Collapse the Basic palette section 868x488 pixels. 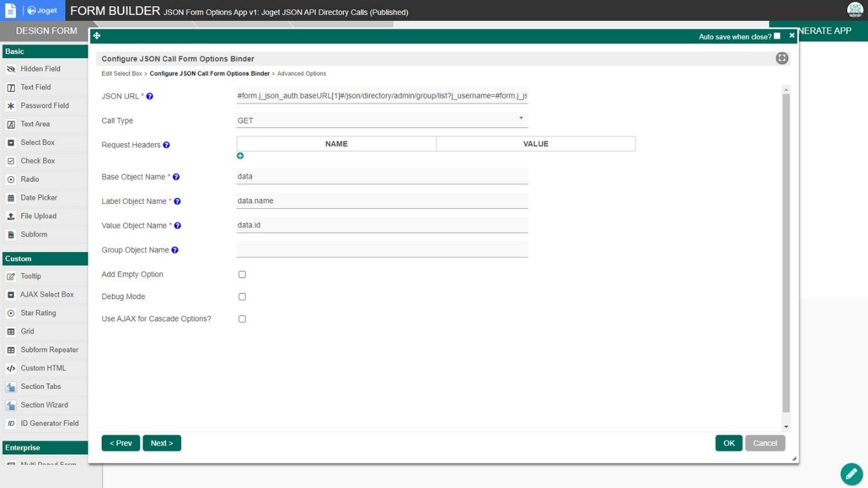[44, 52]
